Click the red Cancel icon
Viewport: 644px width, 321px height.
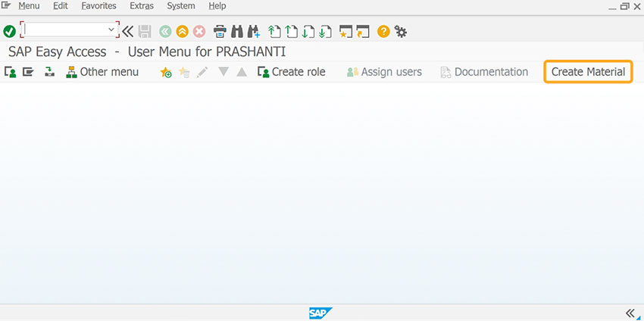(199, 32)
